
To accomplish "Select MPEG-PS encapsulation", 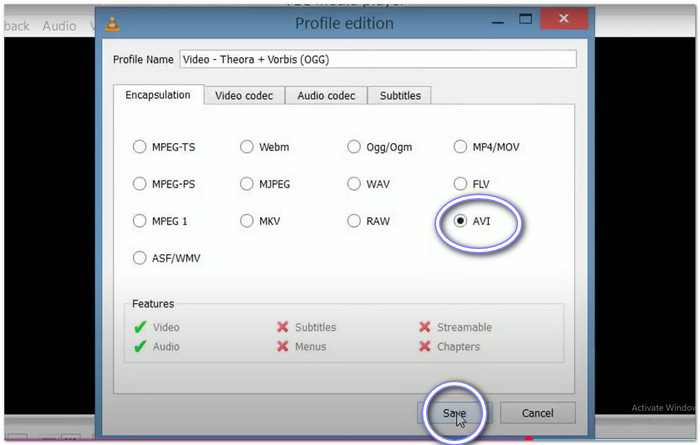I will 140,184.
